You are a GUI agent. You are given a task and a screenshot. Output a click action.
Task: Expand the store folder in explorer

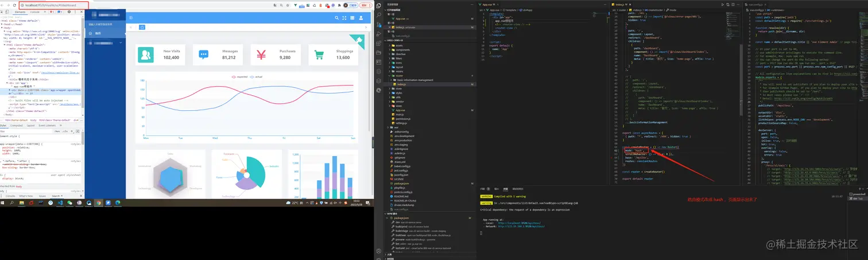click(x=431, y=88)
